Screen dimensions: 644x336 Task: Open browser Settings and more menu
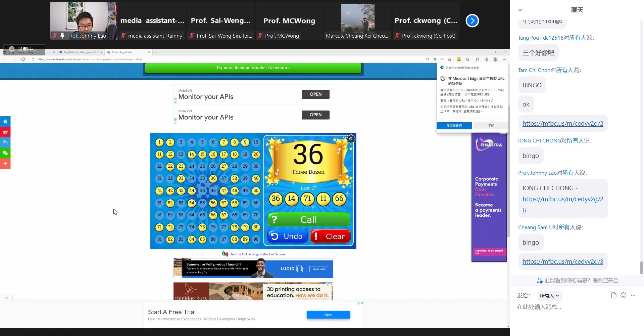click(x=504, y=59)
